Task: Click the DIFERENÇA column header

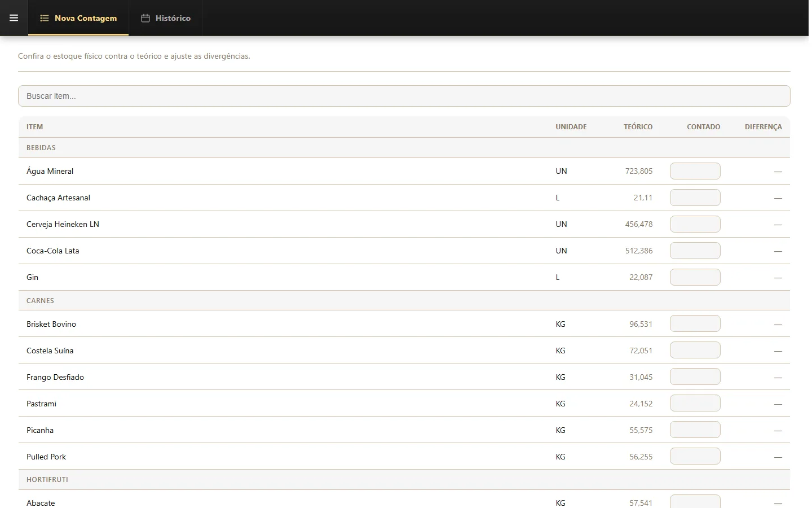Action: click(x=763, y=127)
